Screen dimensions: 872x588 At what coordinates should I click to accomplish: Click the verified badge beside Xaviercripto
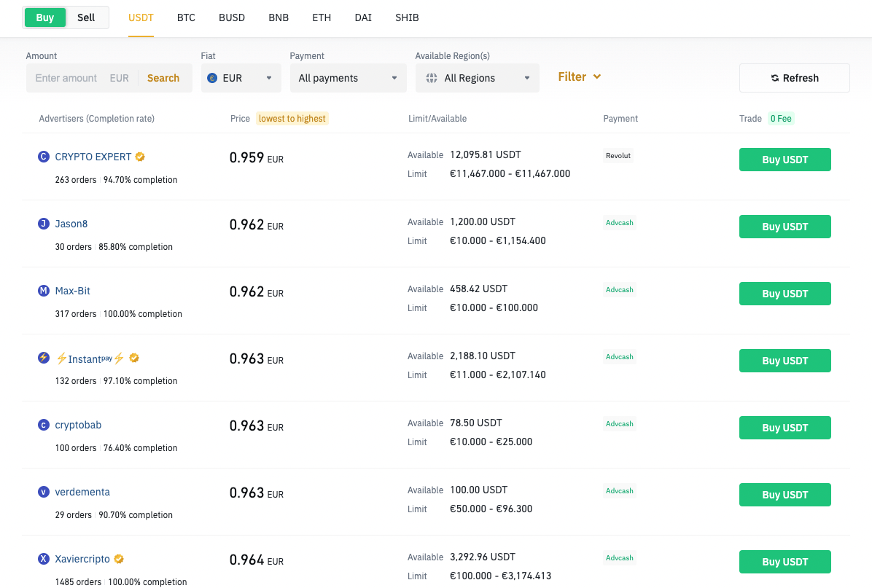coord(119,559)
